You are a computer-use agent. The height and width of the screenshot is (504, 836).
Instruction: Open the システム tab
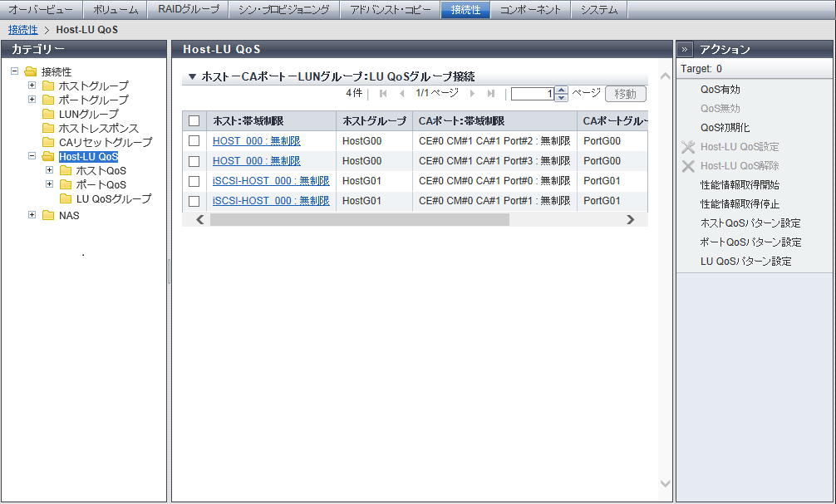click(x=598, y=10)
